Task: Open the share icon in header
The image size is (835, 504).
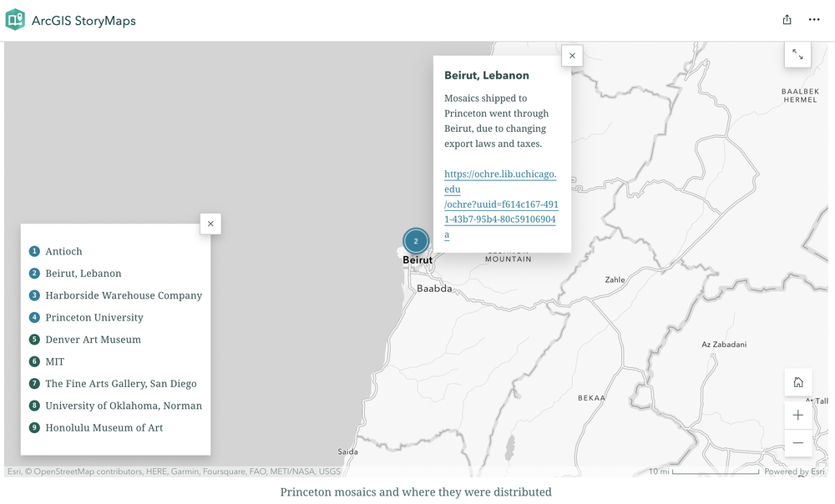Action: pos(787,20)
